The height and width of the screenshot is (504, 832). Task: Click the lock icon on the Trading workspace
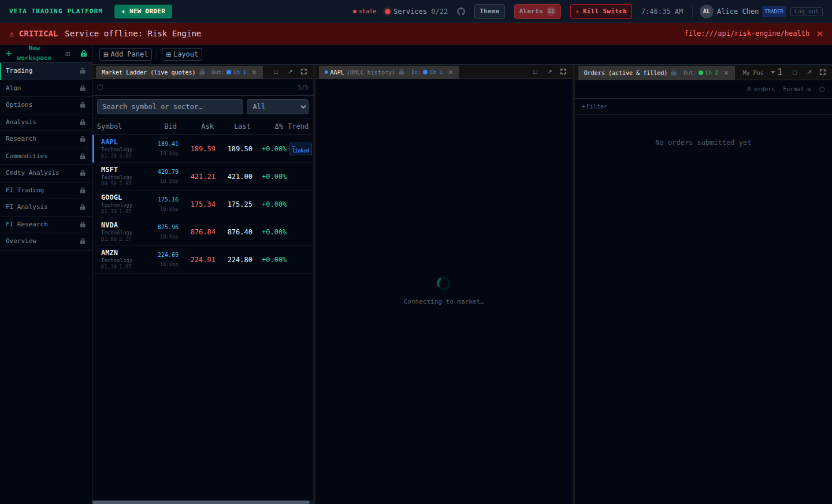pyautogui.click(x=83, y=70)
